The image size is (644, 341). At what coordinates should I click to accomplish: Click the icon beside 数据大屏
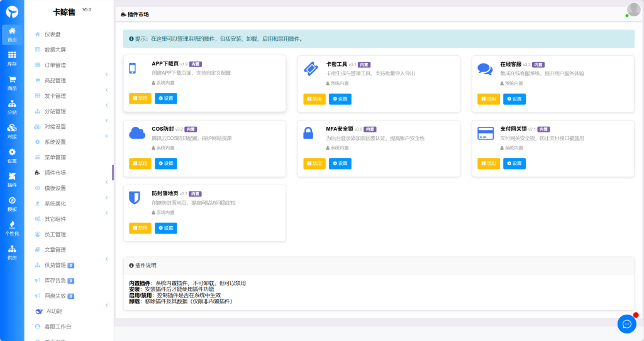[x=37, y=50]
